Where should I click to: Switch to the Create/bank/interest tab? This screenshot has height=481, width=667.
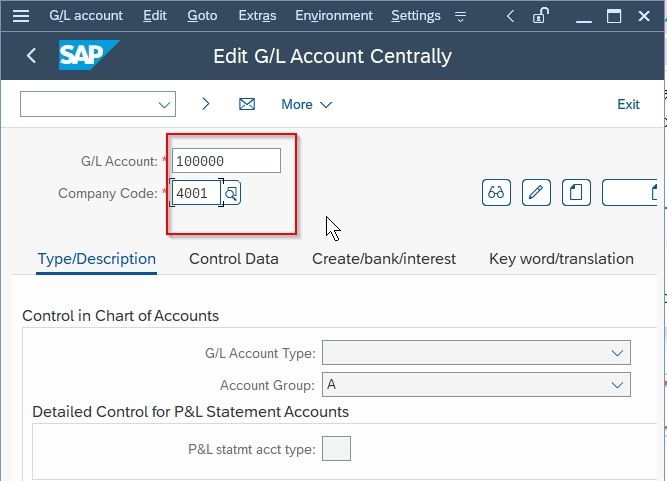384,259
